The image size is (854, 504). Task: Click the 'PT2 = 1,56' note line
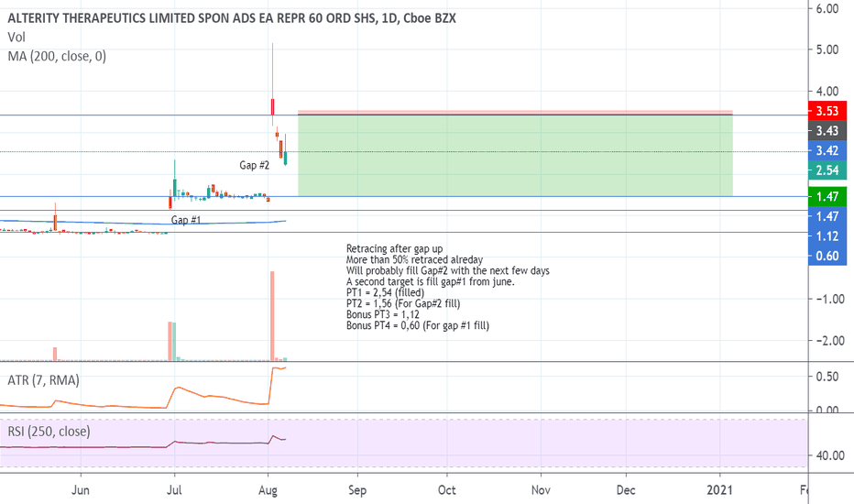point(403,303)
